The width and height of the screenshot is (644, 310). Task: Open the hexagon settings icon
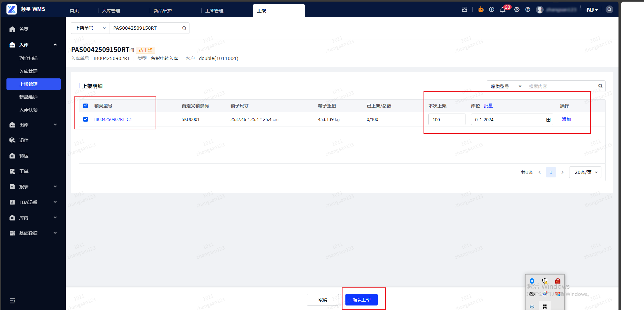pos(517,10)
